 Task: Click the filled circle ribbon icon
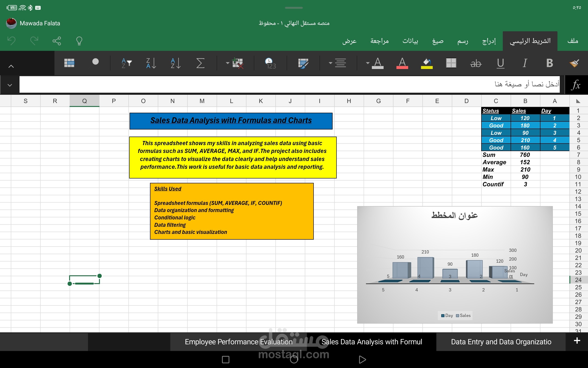(96, 62)
